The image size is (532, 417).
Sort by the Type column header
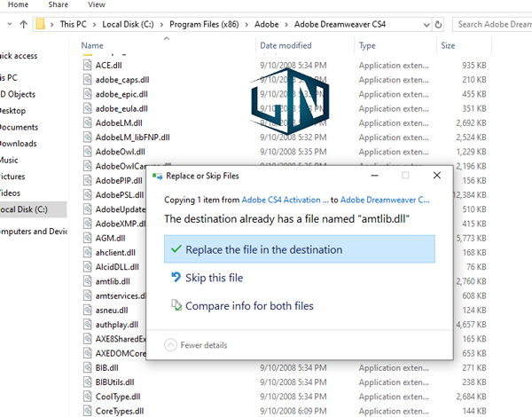[x=367, y=45]
